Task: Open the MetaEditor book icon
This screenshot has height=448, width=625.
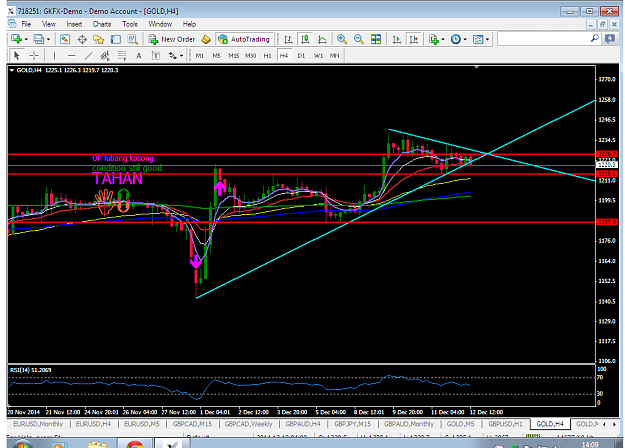Action: click(206, 39)
